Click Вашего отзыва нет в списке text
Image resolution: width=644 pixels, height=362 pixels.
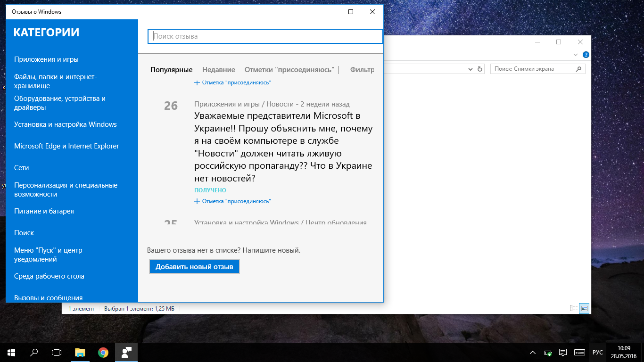coord(223,250)
